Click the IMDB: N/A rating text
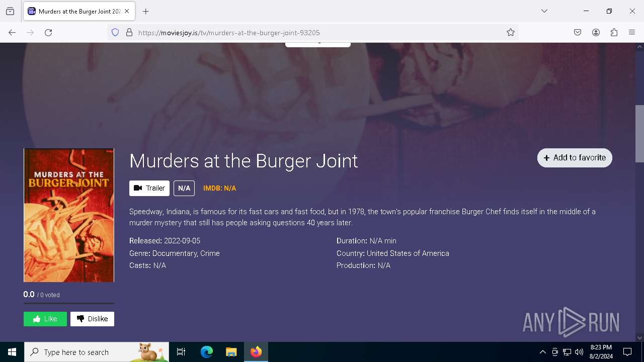The image size is (644, 362). point(219,188)
